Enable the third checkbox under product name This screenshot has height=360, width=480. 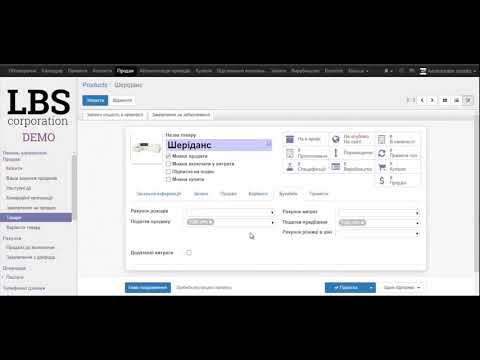[168, 171]
